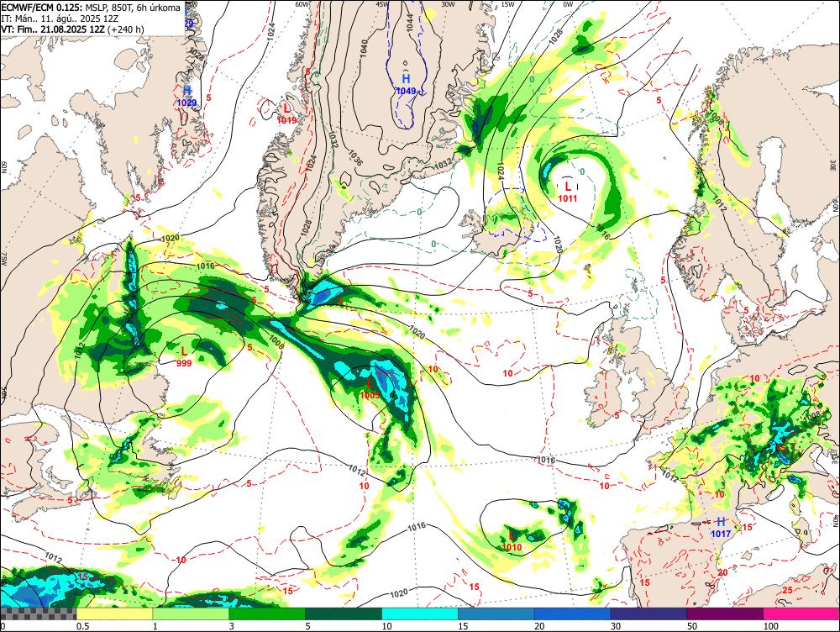
Task: Click the '45W' longitude label
Action: tap(382, 4)
